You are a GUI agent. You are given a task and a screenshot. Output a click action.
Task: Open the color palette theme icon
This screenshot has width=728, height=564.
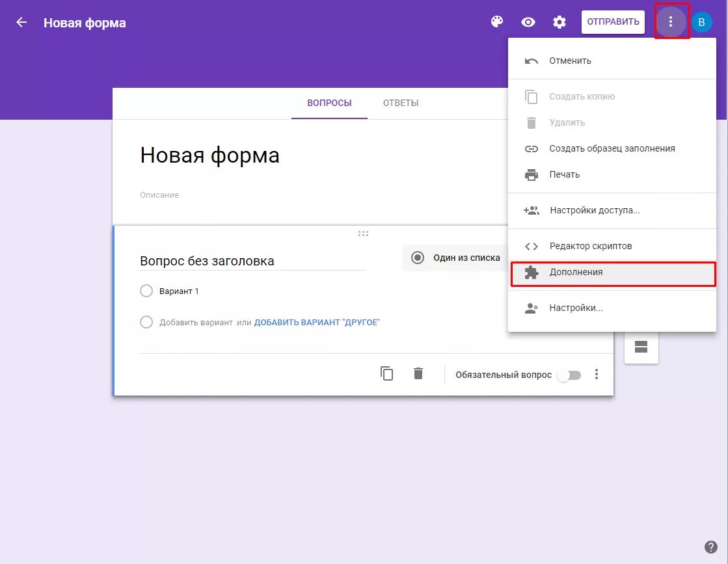(497, 22)
